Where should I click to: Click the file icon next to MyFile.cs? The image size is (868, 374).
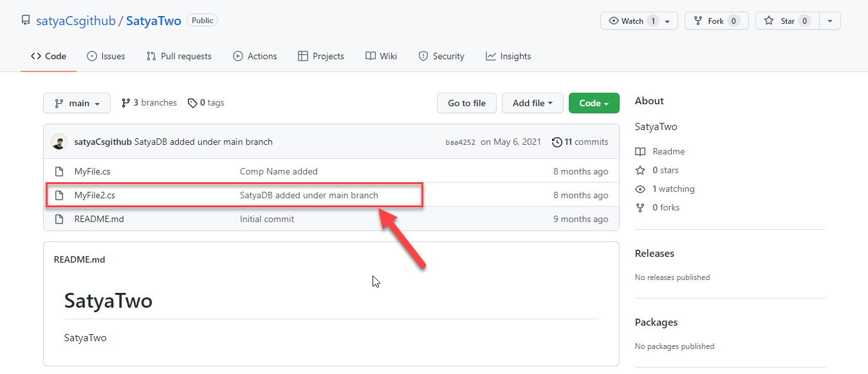pyautogui.click(x=59, y=171)
